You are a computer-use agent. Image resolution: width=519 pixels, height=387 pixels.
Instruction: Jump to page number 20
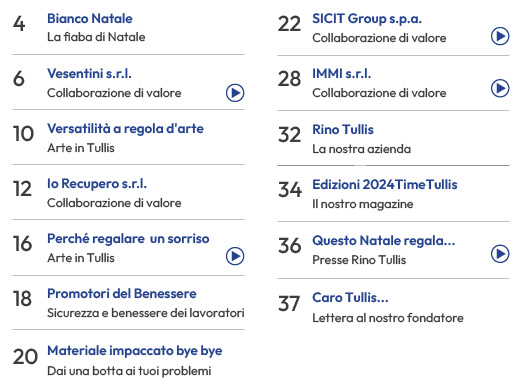(x=25, y=357)
